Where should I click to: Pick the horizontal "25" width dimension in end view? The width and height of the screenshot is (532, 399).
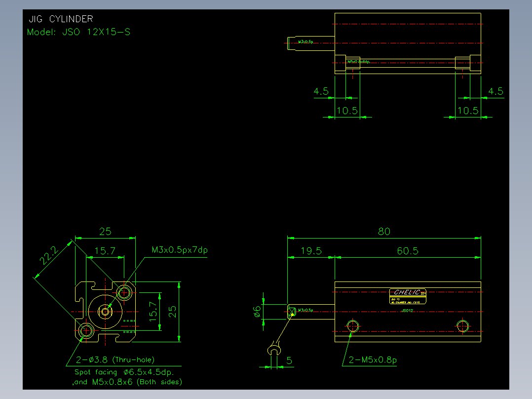105,232
